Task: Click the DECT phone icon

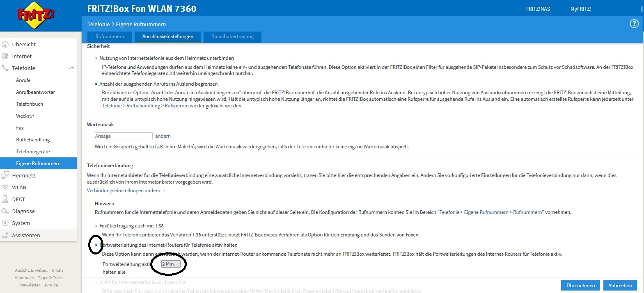Action: (5, 199)
